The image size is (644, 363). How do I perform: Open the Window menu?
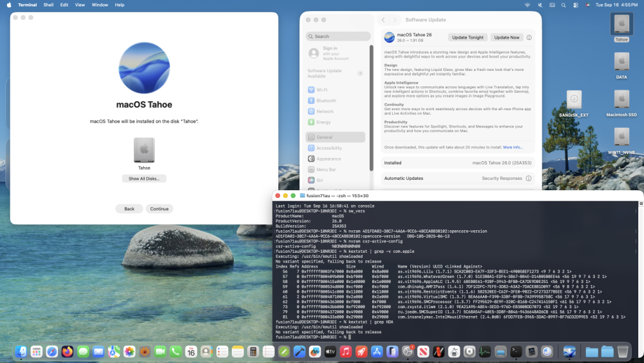pyautogui.click(x=100, y=5)
